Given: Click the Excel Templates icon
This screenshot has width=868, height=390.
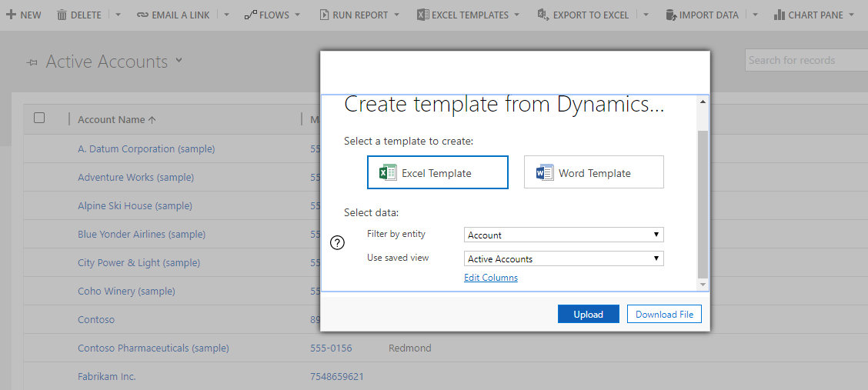Looking at the screenshot, I should [x=422, y=15].
